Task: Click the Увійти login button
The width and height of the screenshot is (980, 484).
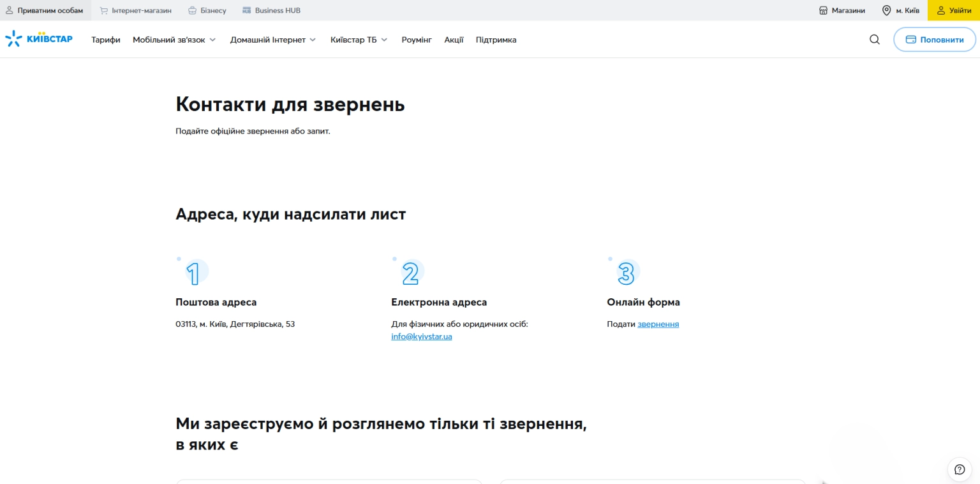Action: (x=954, y=10)
